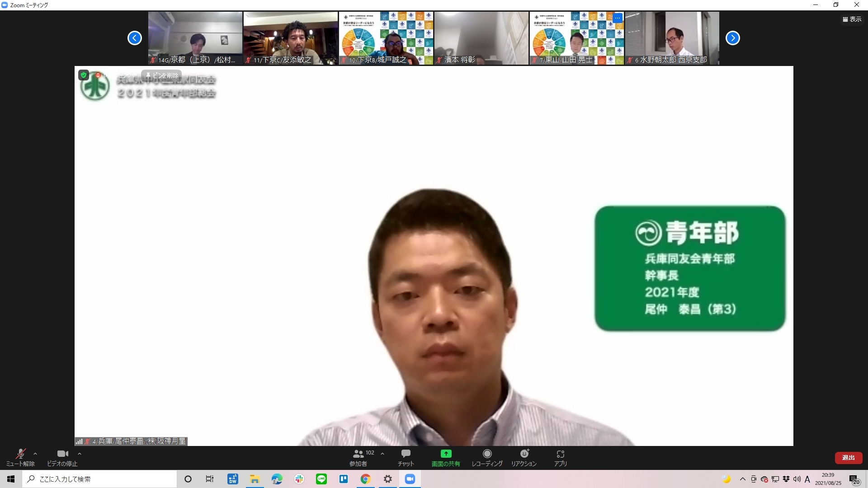The width and height of the screenshot is (868, 488).
Task: Show next participants with right arrow
Action: [x=732, y=38]
